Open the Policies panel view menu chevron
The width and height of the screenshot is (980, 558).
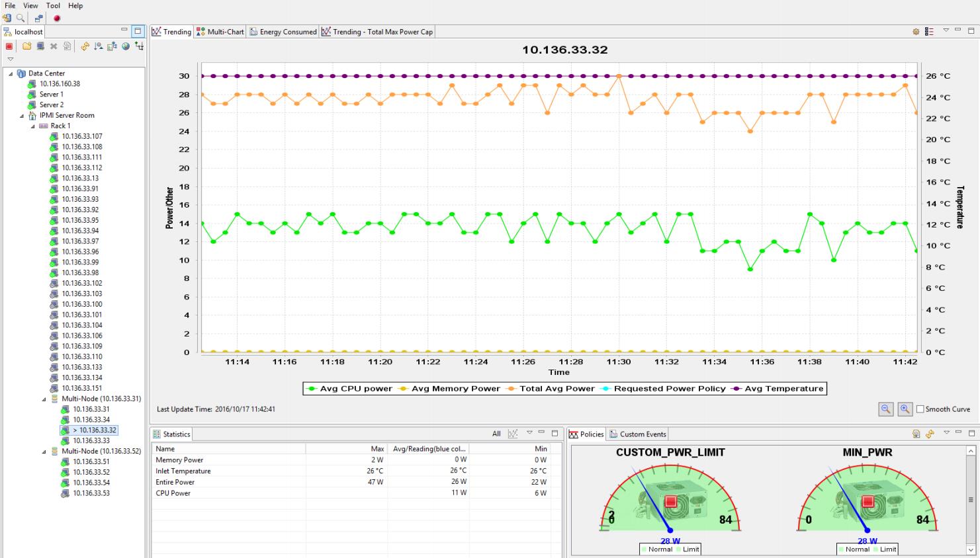point(946,432)
